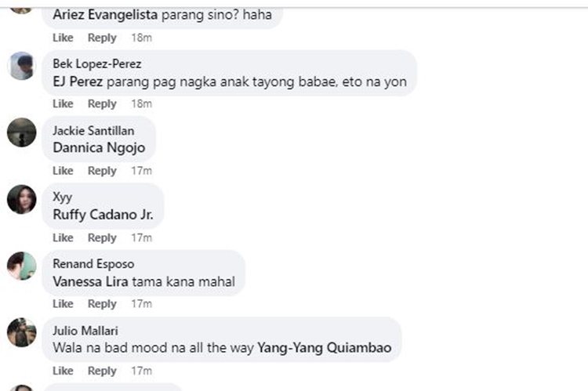The width and height of the screenshot is (588, 391).
Task: Open Jackie Santillan's avatar
Action: tap(22, 132)
